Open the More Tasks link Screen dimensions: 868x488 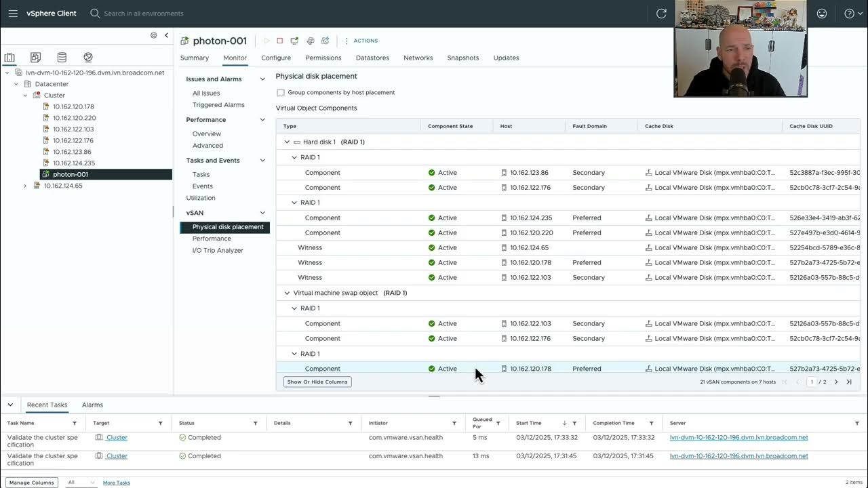click(116, 483)
